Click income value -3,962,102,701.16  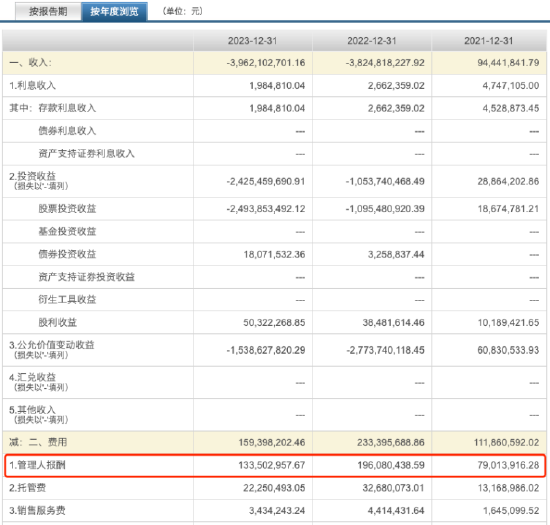(x=266, y=63)
